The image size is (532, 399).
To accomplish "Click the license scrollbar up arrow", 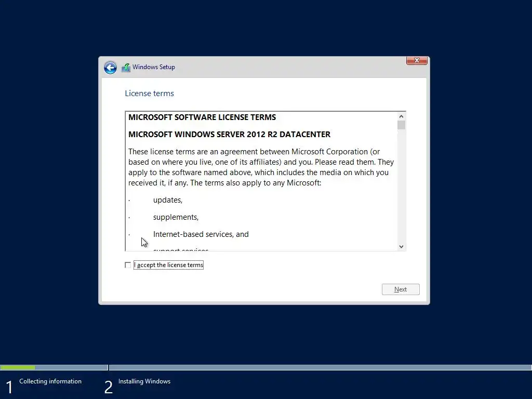I will pos(402,116).
